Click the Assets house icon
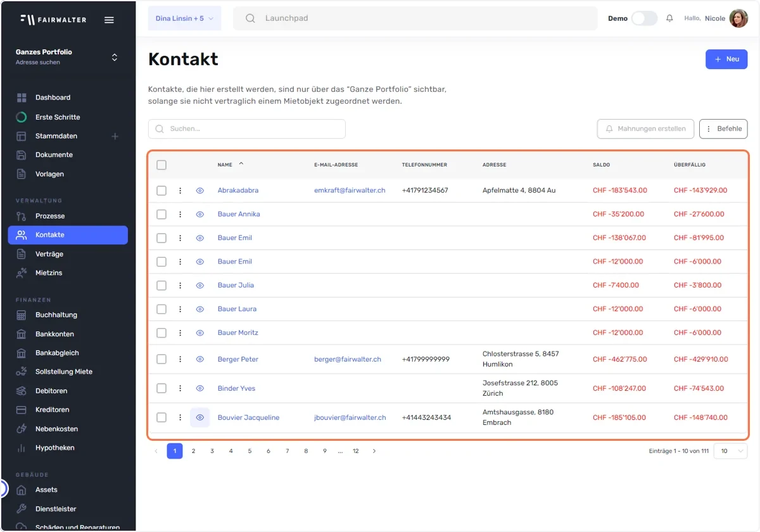This screenshot has width=760, height=532. tap(22, 490)
